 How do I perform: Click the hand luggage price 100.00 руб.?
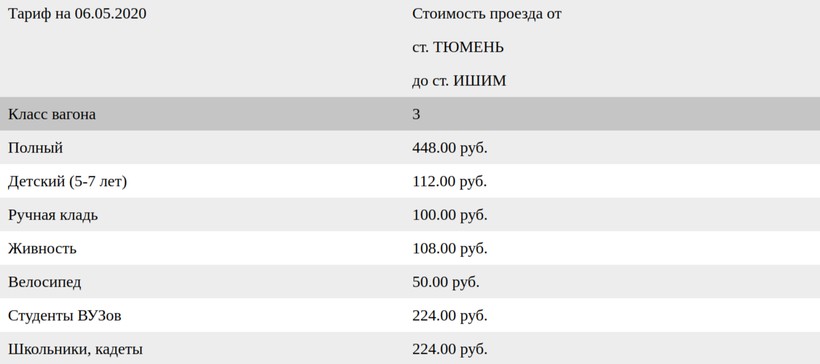(x=450, y=215)
